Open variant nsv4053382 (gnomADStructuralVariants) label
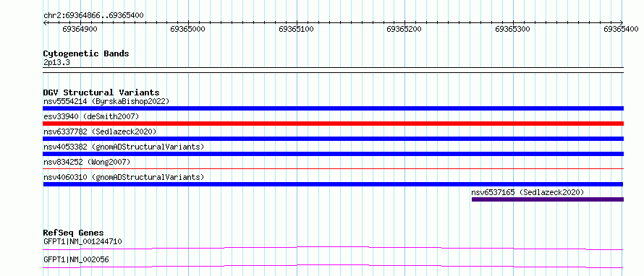This screenshot has width=644, height=276. point(124,147)
